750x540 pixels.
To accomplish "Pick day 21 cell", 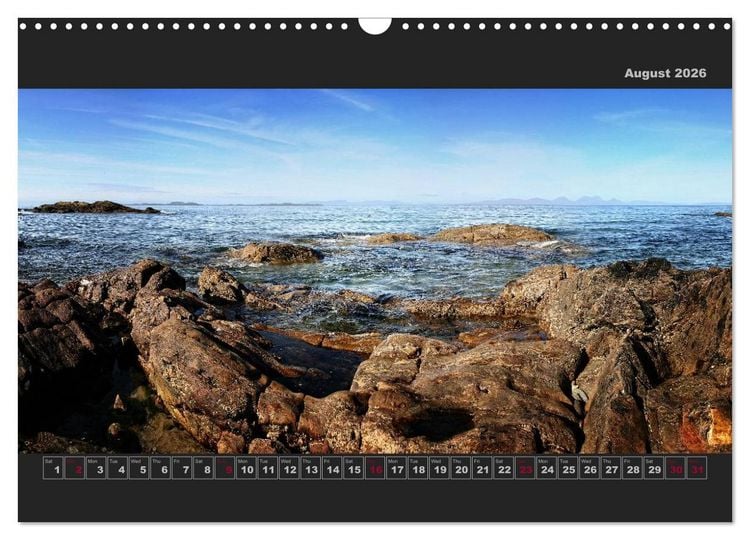I will pos(482,468).
